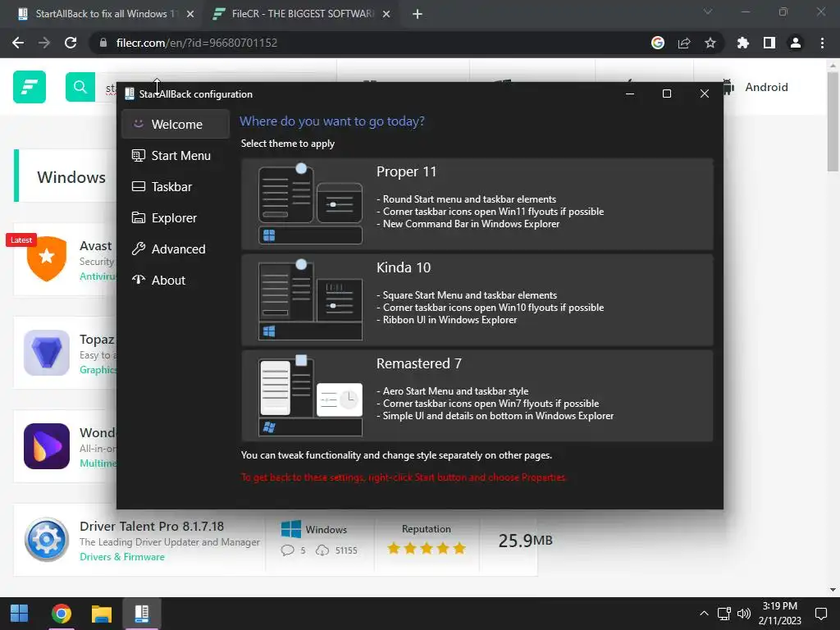Click the Avast shield icon
The width and height of the screenshot is (840, 630).
(47, 258)
